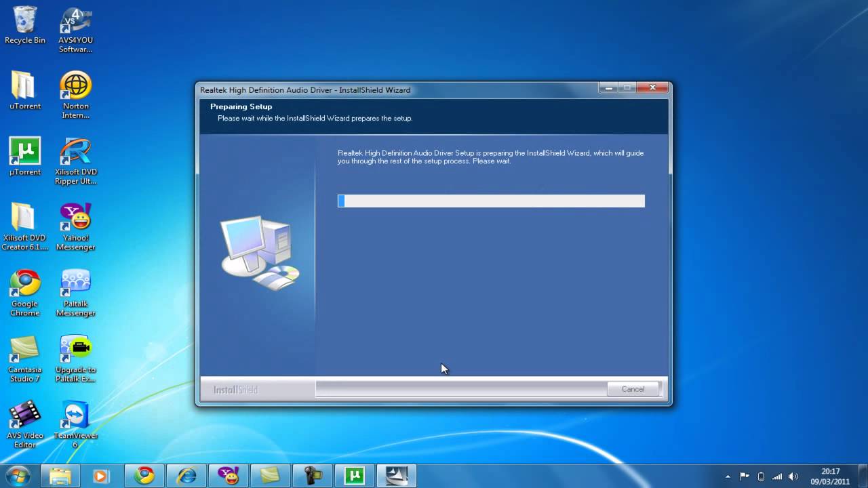This screenshot has height=488, width=868.
Task: Open the Xilisoft DVD Creator folder icon
Action: (25, 227)
